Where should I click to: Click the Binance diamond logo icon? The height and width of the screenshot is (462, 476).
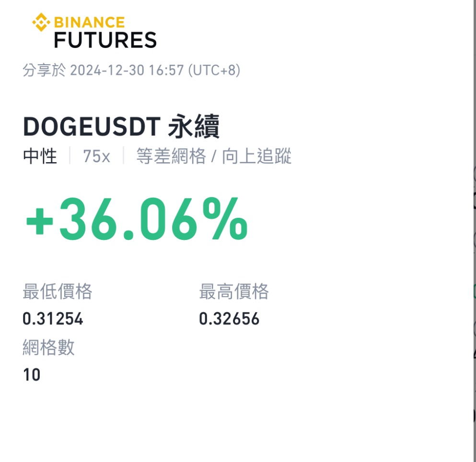[41, 22]
